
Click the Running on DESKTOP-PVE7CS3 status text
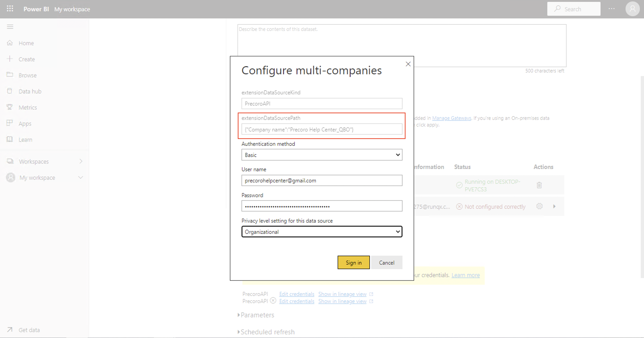click(492, 185)
